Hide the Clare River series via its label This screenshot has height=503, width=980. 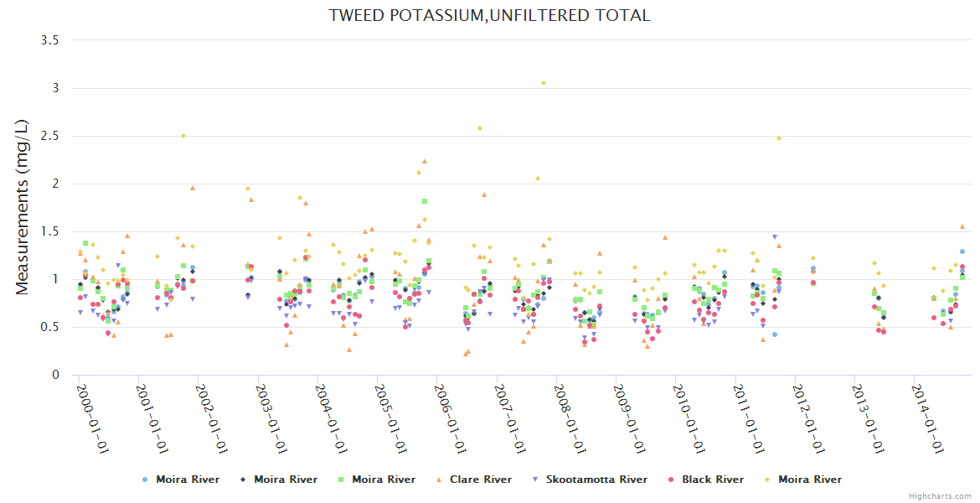click(480, 480)
